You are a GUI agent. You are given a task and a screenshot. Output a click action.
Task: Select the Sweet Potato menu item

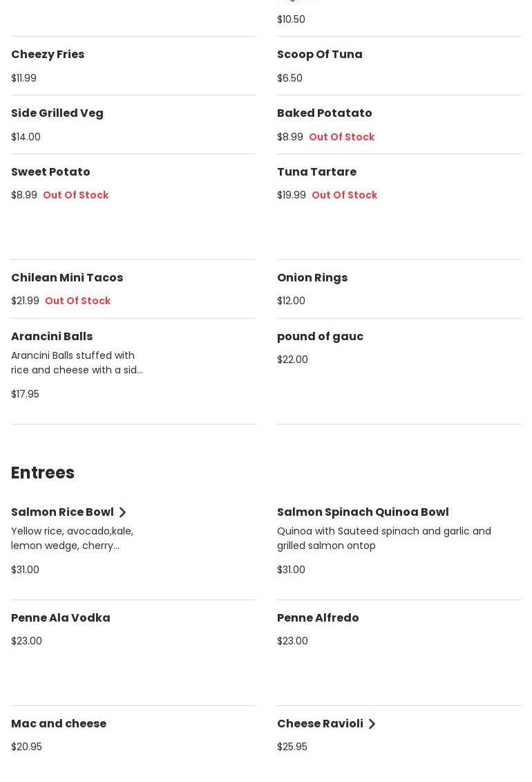[x=50, y=172]
